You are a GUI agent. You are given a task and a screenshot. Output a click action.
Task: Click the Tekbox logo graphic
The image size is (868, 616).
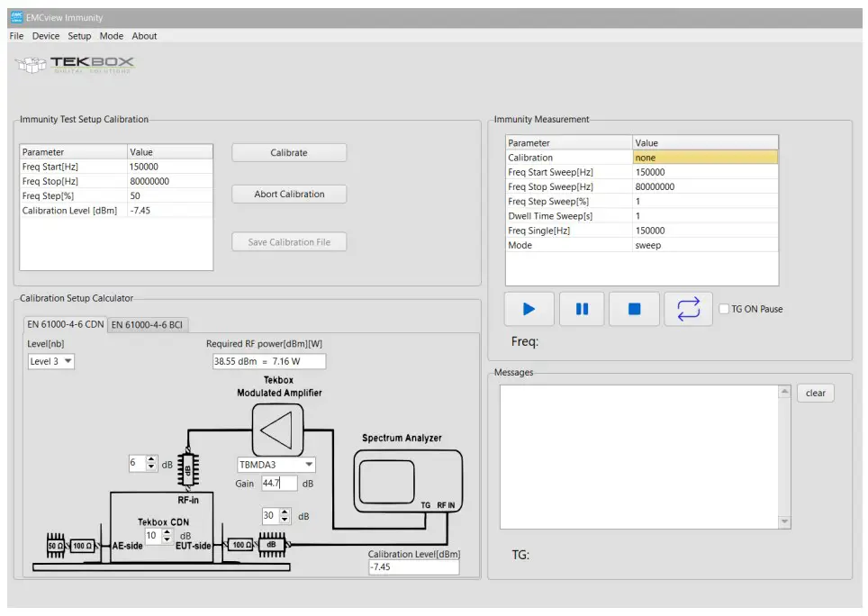coord(75,66)
